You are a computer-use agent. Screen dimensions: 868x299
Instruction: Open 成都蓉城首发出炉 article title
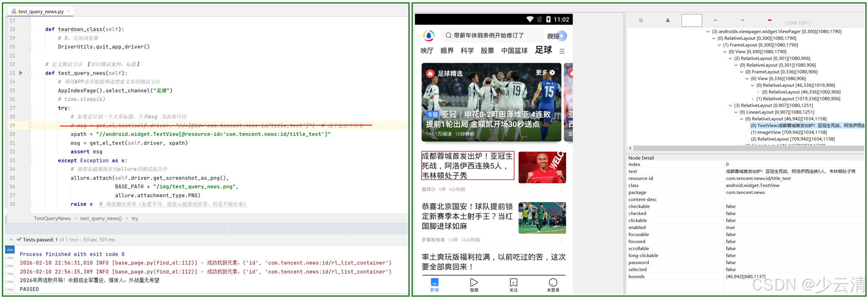point(467,165)
